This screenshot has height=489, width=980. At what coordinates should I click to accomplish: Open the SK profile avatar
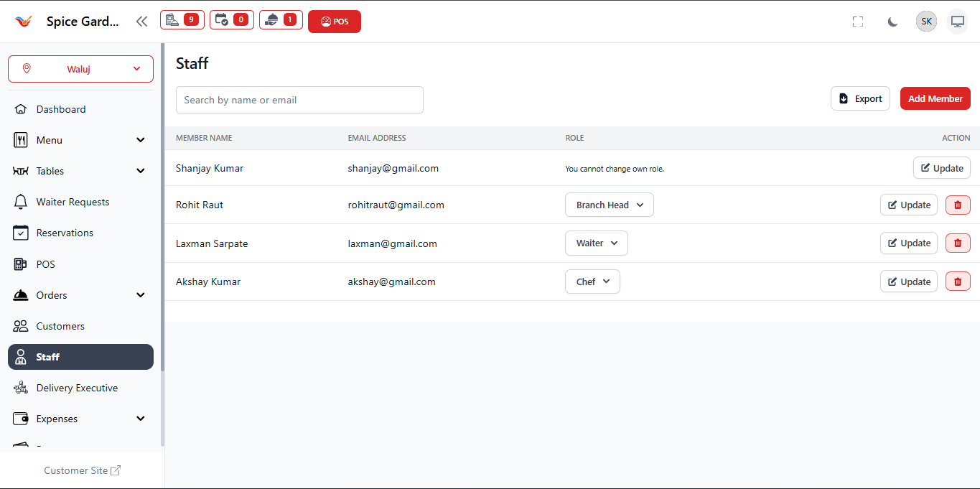[925, 21]
